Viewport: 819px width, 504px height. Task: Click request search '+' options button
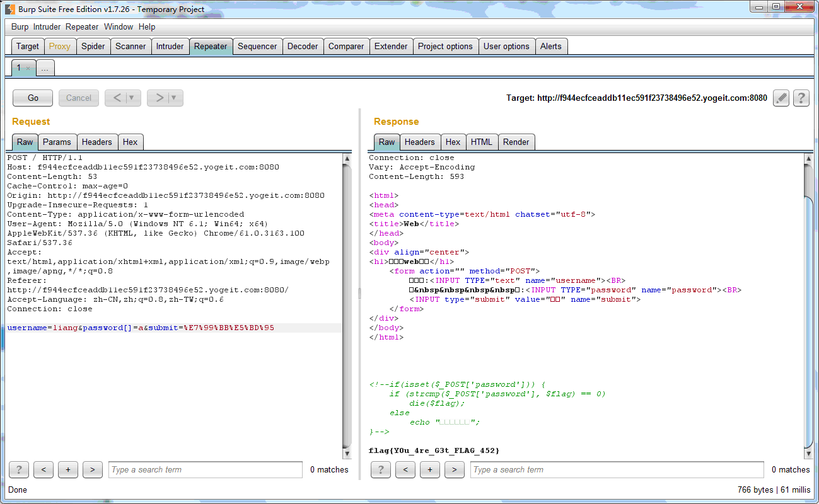coord(68,469)
